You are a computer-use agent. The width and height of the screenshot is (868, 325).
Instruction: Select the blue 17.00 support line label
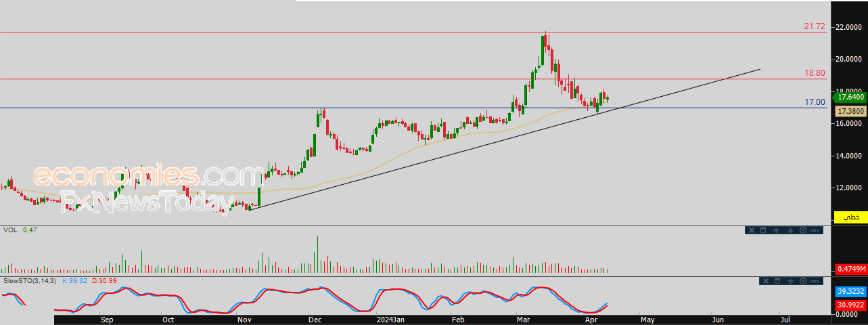pyautogui.click(x=814, y=102)
